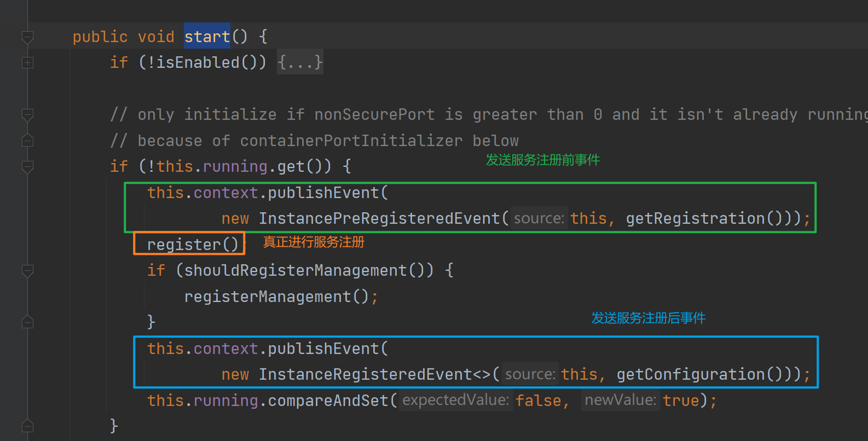This screenshot has height=441, width=868.
Task: Click the 'get' call after running
Action: 291,166
